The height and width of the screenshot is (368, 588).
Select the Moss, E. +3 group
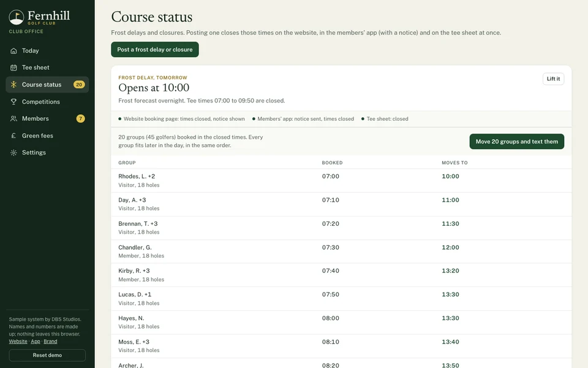[x=341, y=346]
